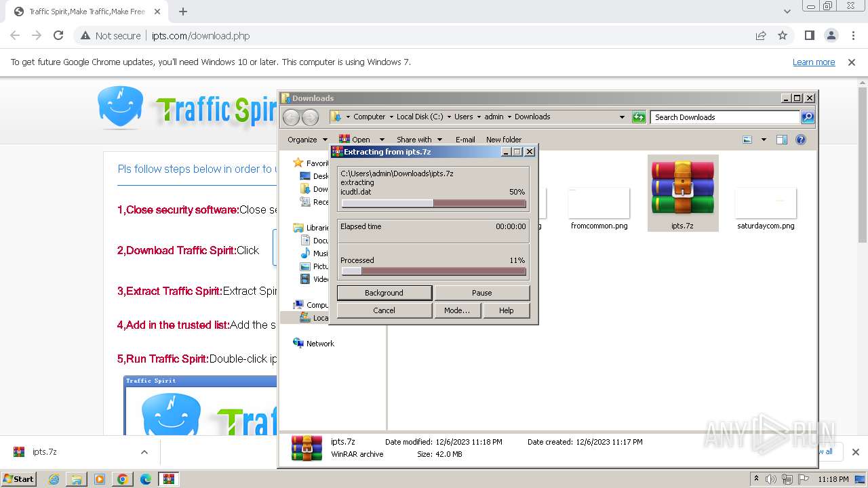Bookmark this page with star icon

pos(783,36)
